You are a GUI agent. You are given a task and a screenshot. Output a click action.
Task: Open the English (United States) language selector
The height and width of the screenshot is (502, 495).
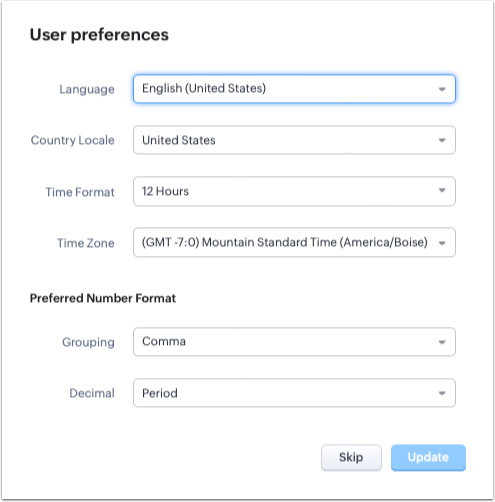[x=294, y=89]
